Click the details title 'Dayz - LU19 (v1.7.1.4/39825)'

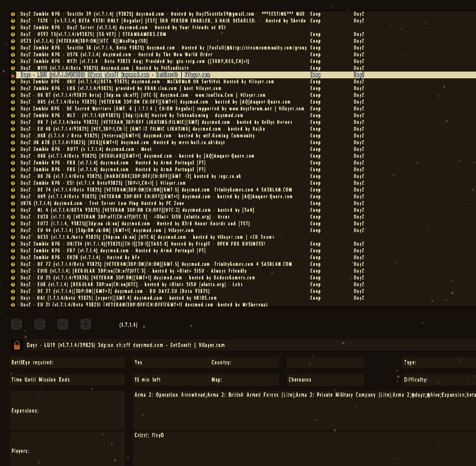[61, 345]
